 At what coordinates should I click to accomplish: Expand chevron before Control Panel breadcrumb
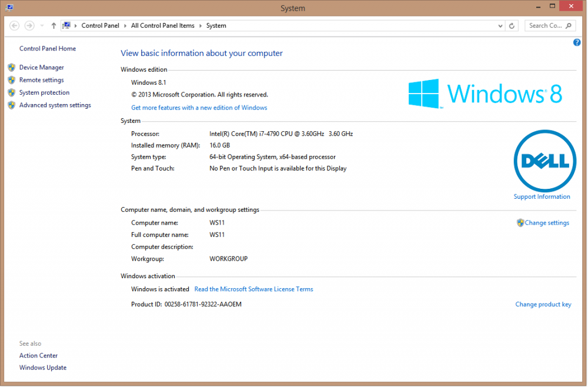pos(75,26)
